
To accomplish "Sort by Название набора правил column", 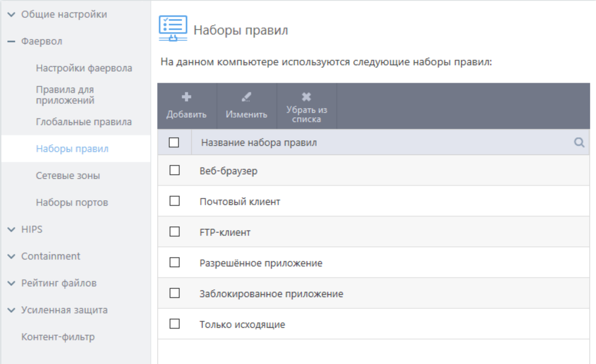I will click(x=259, y=143).
